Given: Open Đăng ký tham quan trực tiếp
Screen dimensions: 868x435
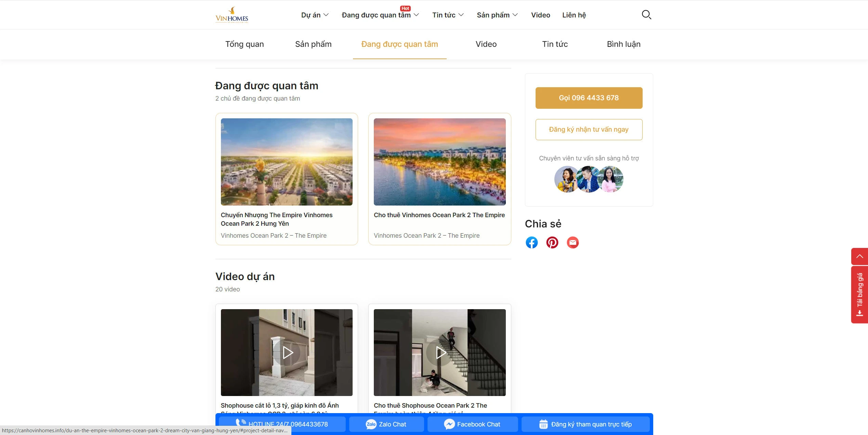Looking at the screenshot, I should (586, 424).
